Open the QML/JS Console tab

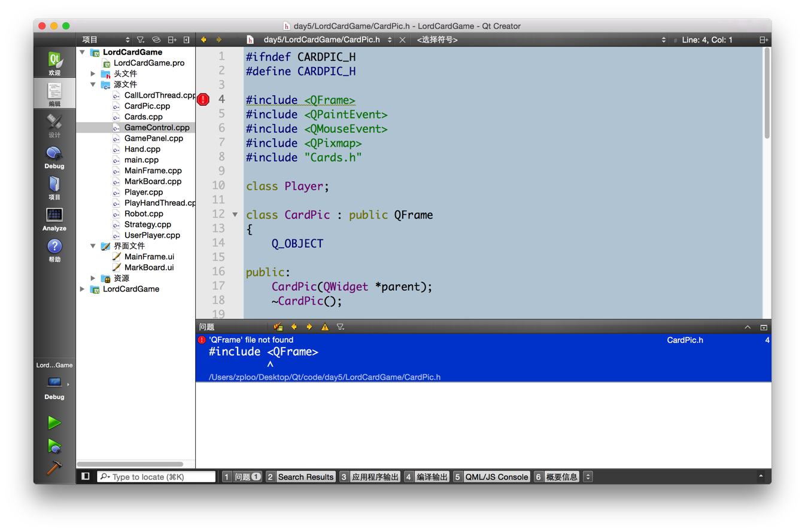[491, 477]
